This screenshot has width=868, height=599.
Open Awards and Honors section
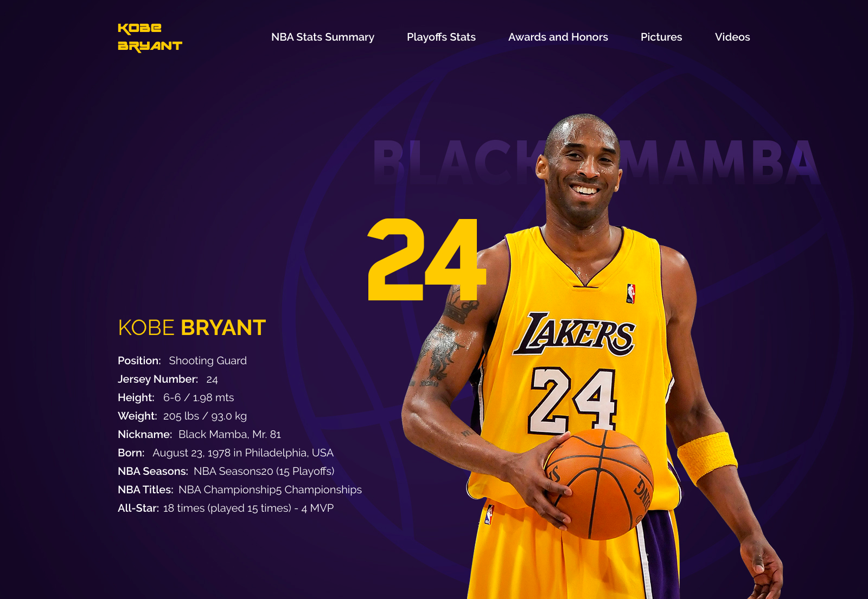(x=558, y=37)
